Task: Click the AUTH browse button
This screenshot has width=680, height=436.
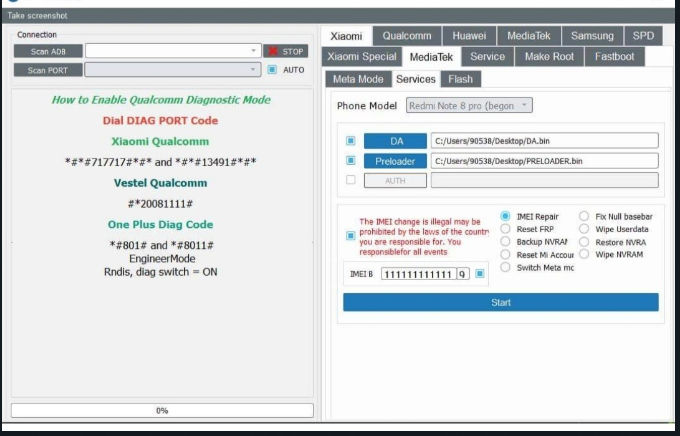Action: pyautogui.click(x=395, y=180)
